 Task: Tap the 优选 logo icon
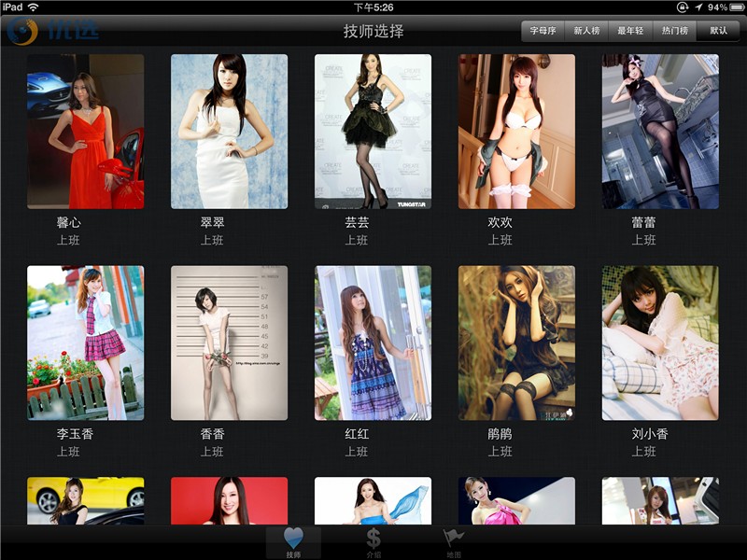pyautogui.click(x=21, y=31)
